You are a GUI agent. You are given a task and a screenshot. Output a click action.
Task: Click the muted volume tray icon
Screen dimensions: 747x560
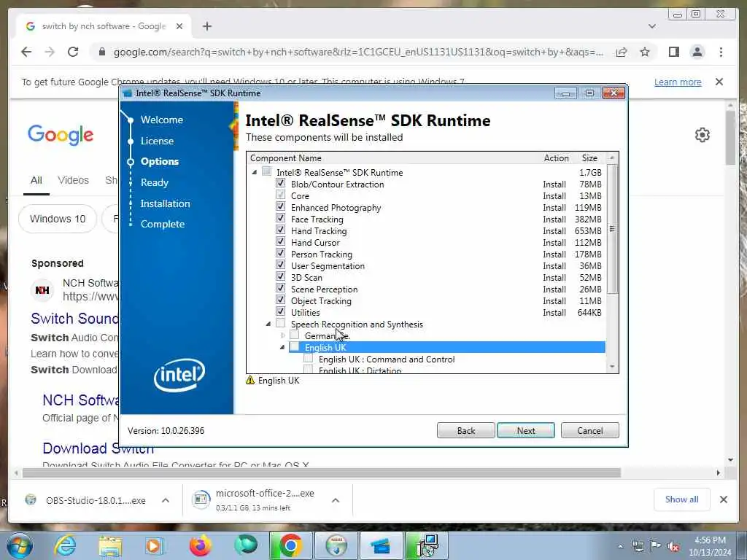[x=673, y=546]
